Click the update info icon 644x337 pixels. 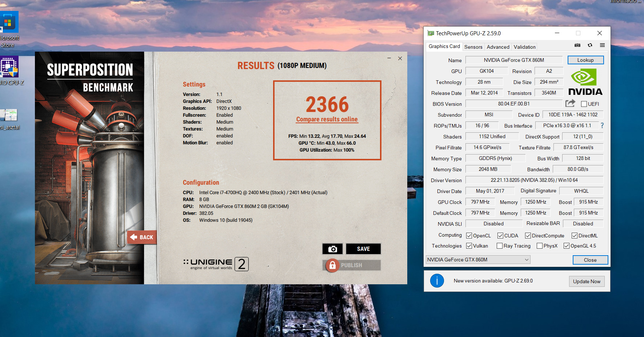(x=437, y=281)
